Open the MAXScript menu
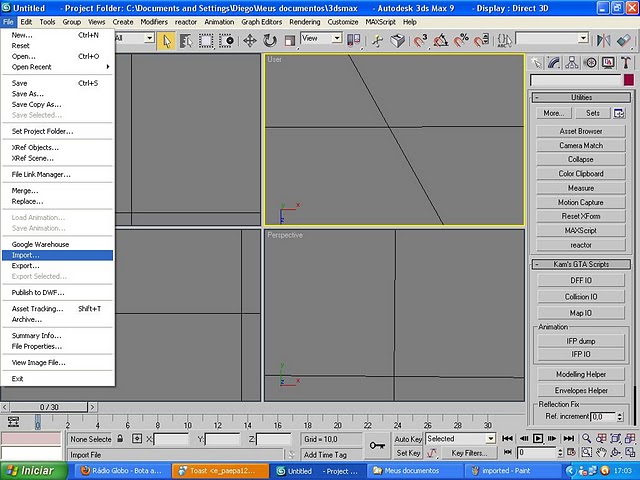The width and height of the screenshot is (640, 480). [380, 22]
